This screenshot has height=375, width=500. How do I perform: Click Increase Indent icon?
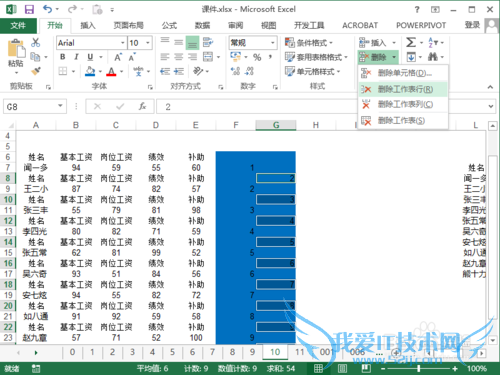[179, 71]
